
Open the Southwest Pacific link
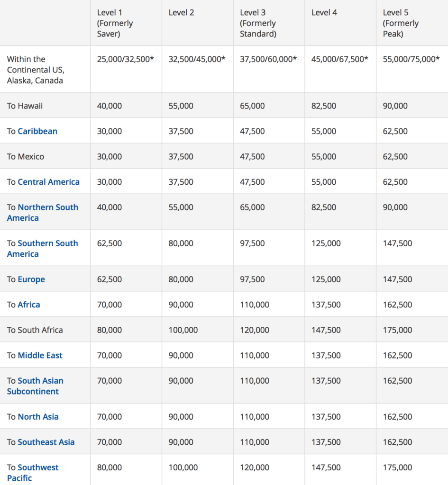(33, 472)
